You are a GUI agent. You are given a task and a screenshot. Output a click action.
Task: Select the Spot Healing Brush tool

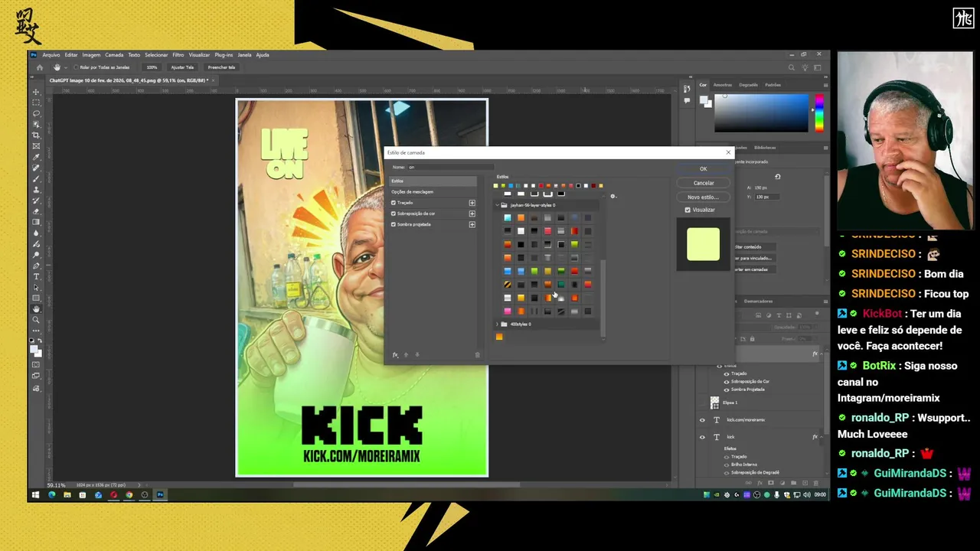[x=36, y=168]
